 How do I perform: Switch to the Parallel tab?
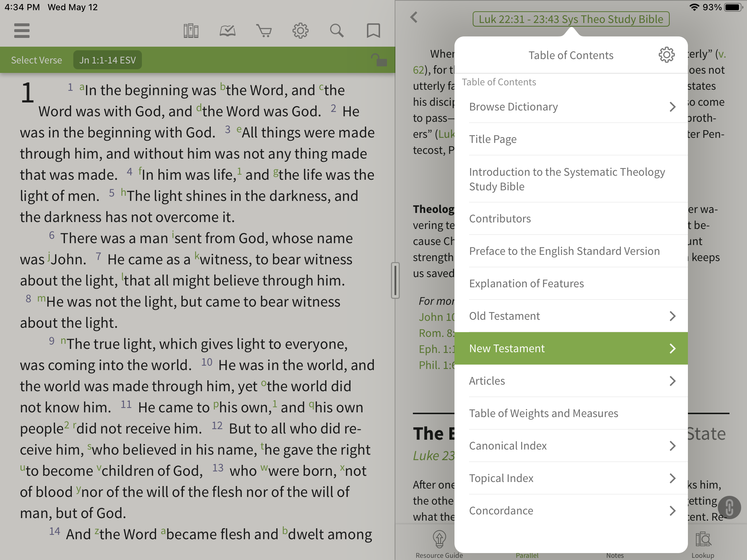[527, 555]
